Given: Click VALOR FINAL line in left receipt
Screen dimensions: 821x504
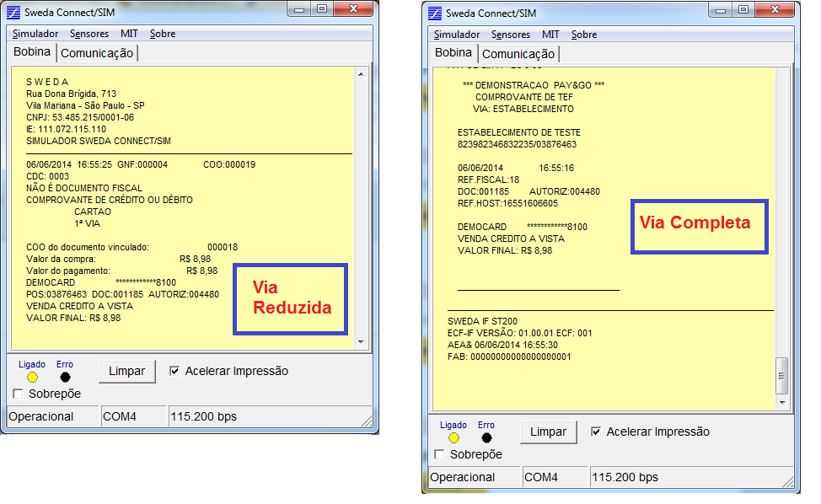Looking at the screenshot, I should (73, 318).
